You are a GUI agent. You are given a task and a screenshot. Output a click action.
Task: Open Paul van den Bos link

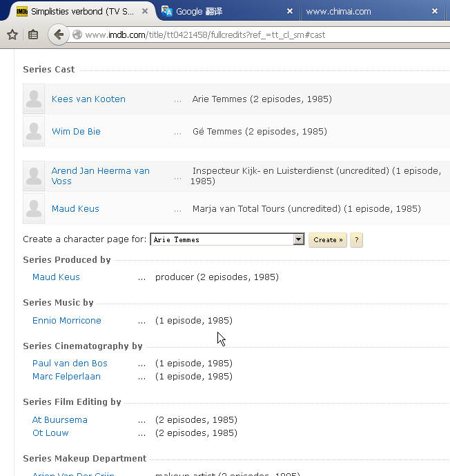70,364
